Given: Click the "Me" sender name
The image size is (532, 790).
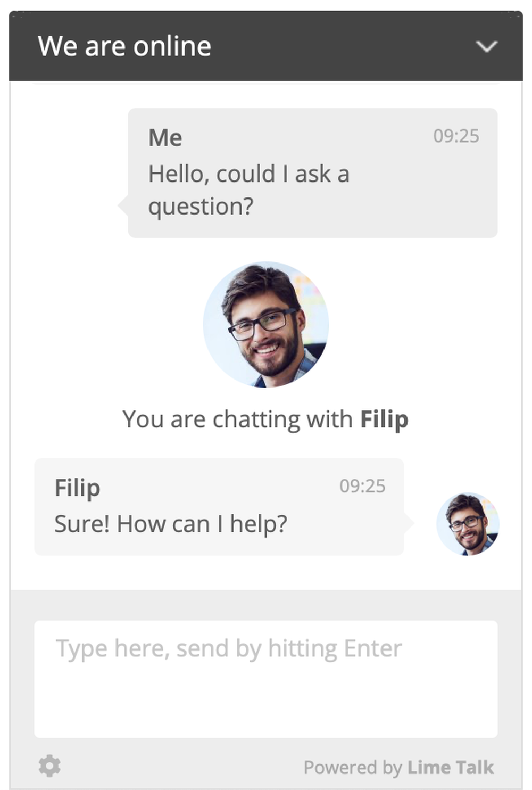Looking at the screenshot, I should pyautogui.click(x=165, y=138).
